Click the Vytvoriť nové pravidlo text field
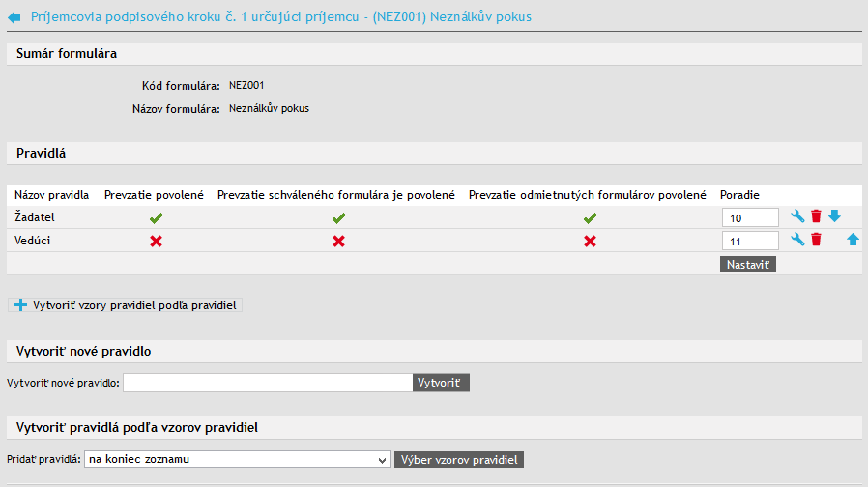Screen dimensions: 868x487 (x=268, y=383)
